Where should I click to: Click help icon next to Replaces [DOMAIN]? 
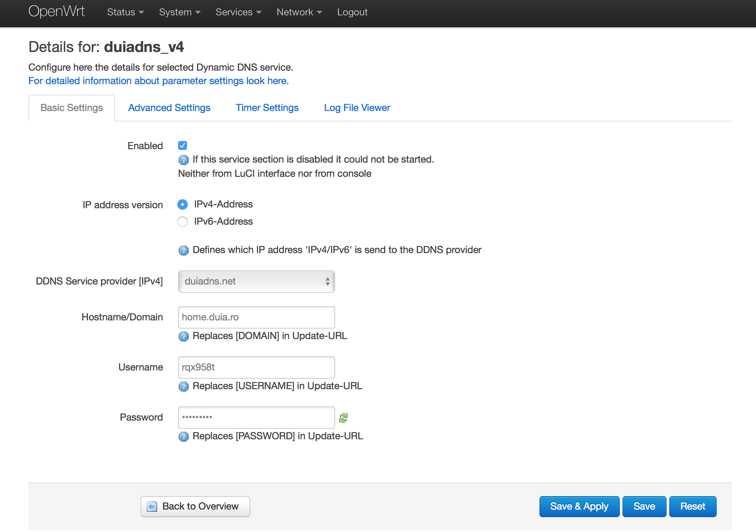183,336
